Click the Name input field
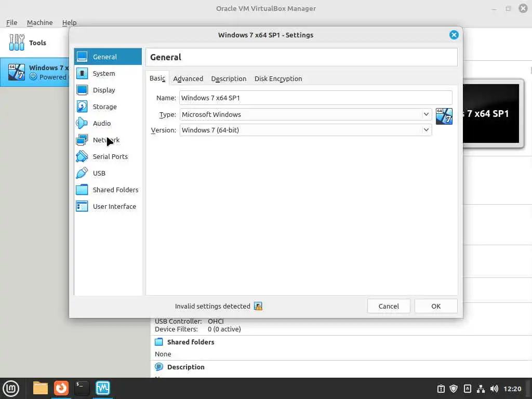 315,98
